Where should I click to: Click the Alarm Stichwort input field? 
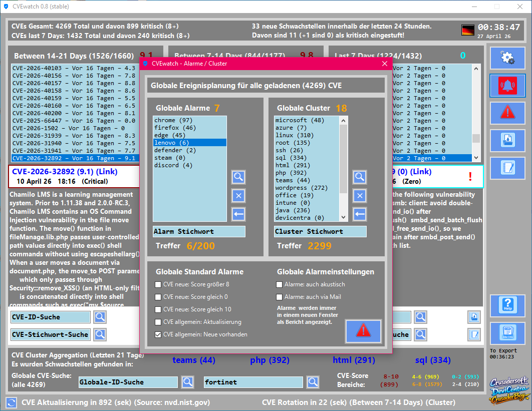199,232
